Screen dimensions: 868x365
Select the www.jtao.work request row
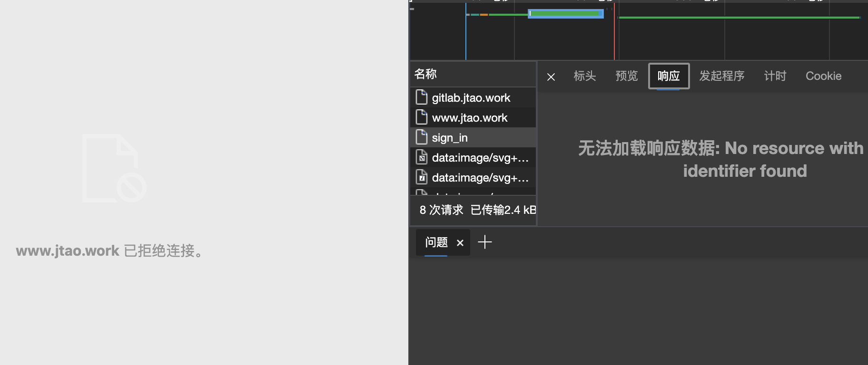[x=469, y=118]
